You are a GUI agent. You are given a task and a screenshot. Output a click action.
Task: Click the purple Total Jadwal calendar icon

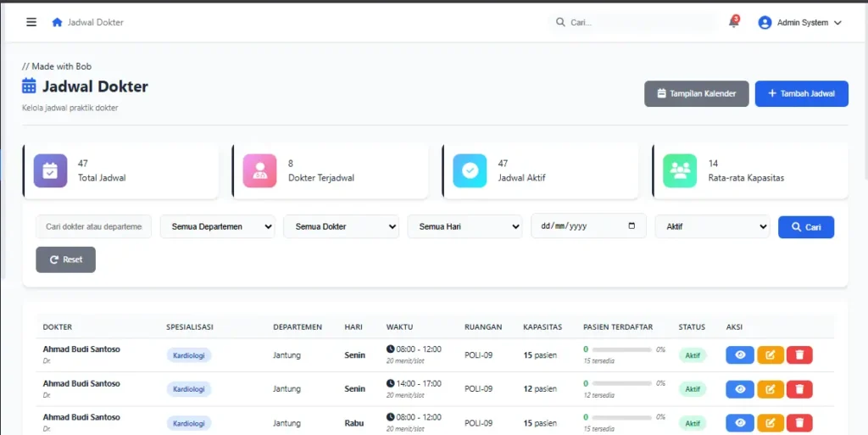pos(50,171)
